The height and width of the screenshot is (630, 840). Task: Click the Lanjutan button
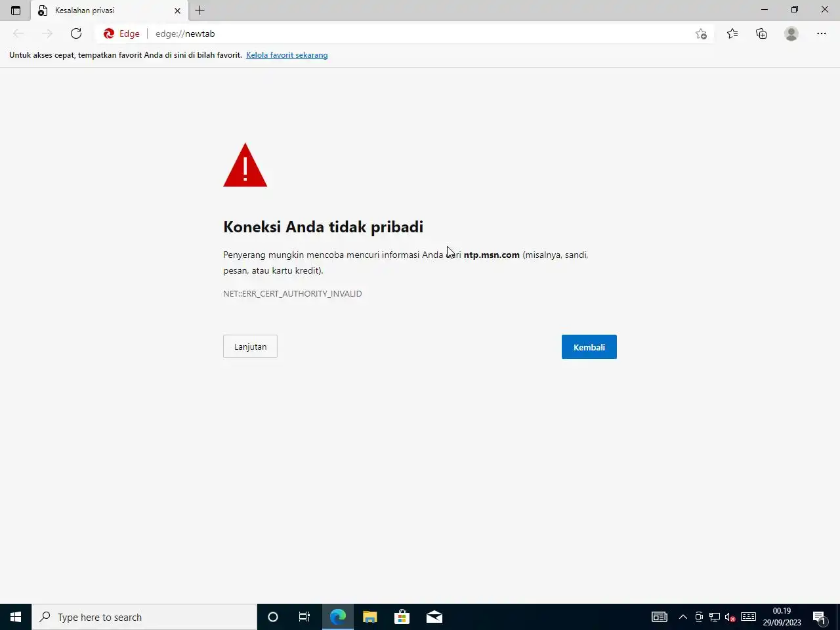(x=250, y=346)
